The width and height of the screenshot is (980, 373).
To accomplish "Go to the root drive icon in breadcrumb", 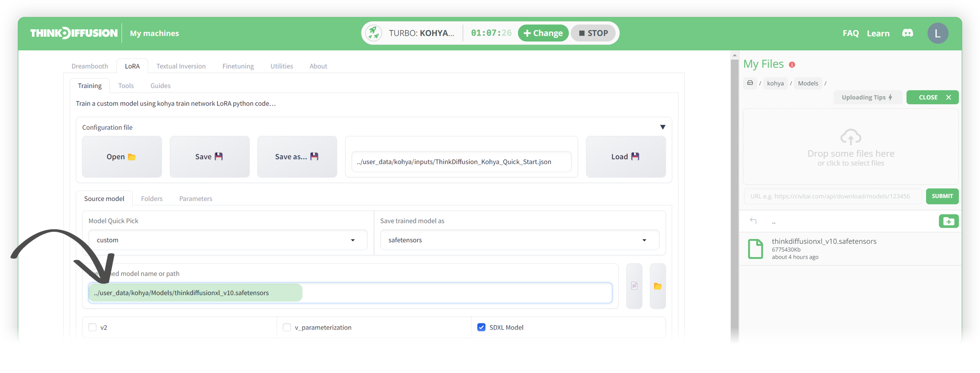I will 750,83.
